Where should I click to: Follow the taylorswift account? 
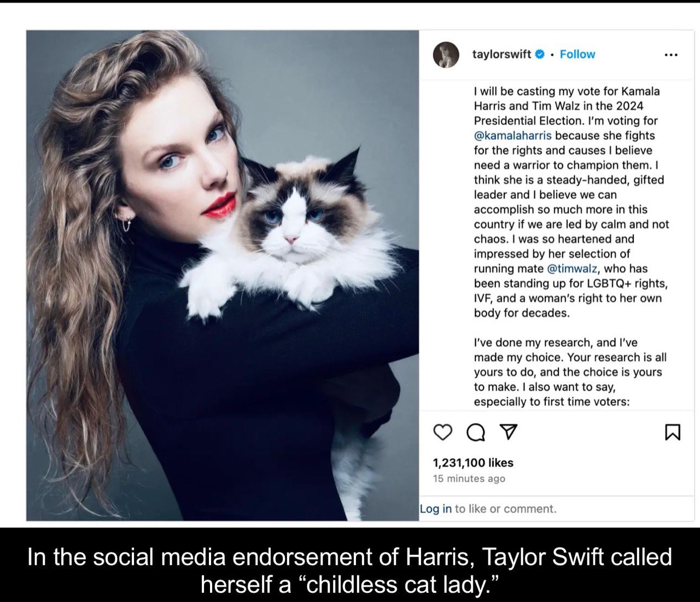click(x=577, y=54)
